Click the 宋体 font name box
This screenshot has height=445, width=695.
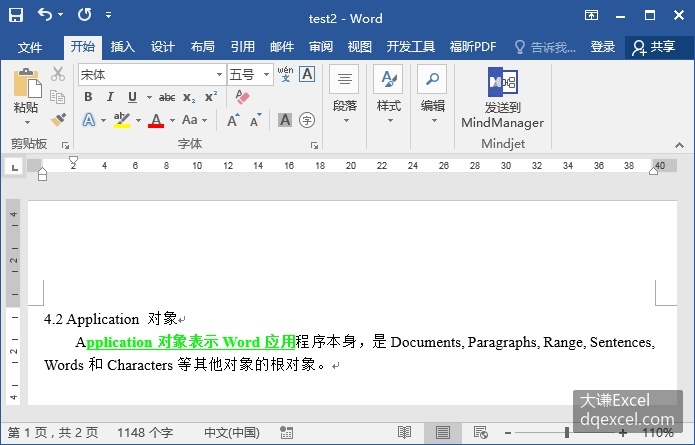146,74
